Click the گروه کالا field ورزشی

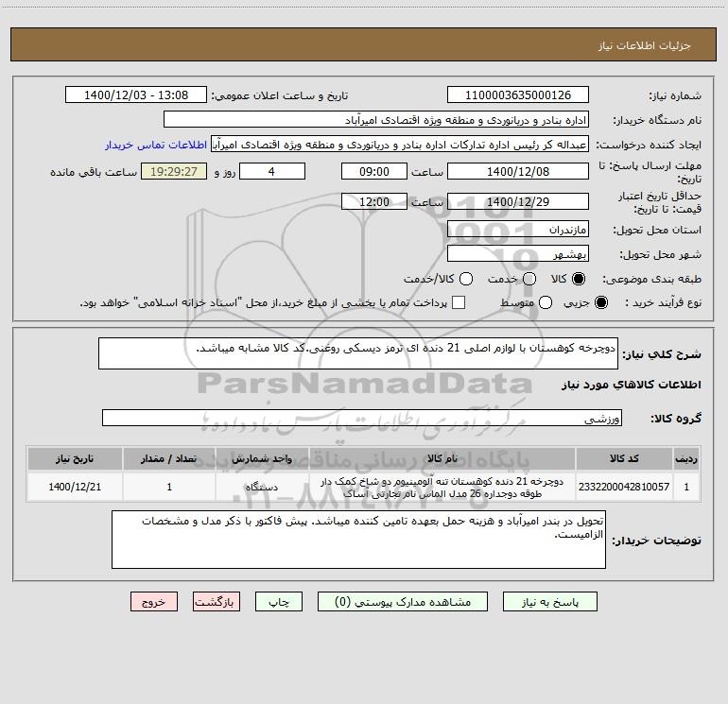tap(362, 418)
